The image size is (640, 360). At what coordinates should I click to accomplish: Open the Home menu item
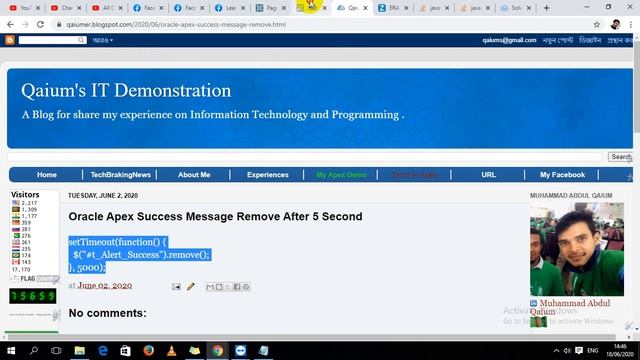[47, 175]
